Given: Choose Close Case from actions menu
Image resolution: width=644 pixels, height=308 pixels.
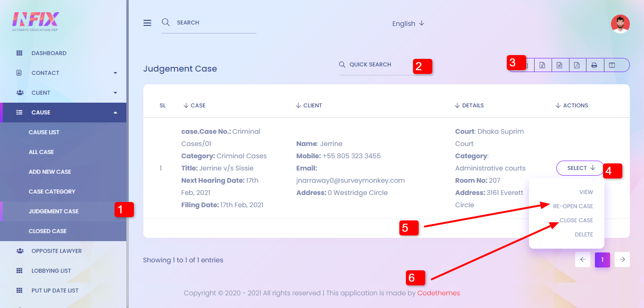Looking at the screenshot, I should [x=576, y=220].
